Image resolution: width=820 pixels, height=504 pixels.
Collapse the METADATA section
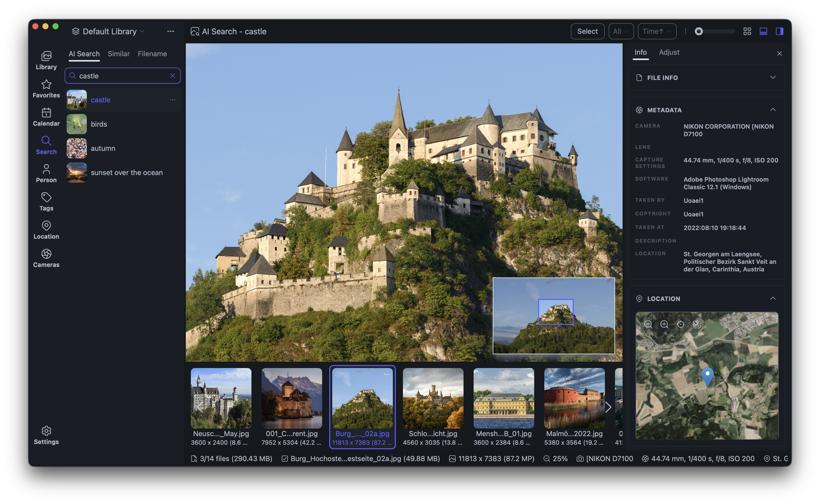[x=773, y=109]
